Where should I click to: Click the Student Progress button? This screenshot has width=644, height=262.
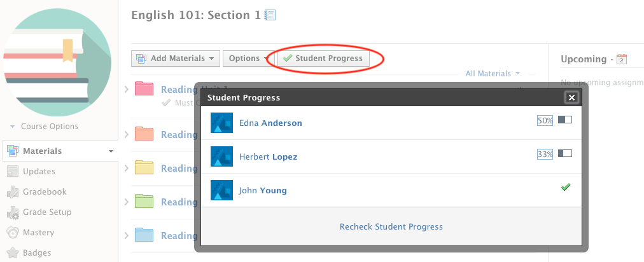[x=323, y=59]
